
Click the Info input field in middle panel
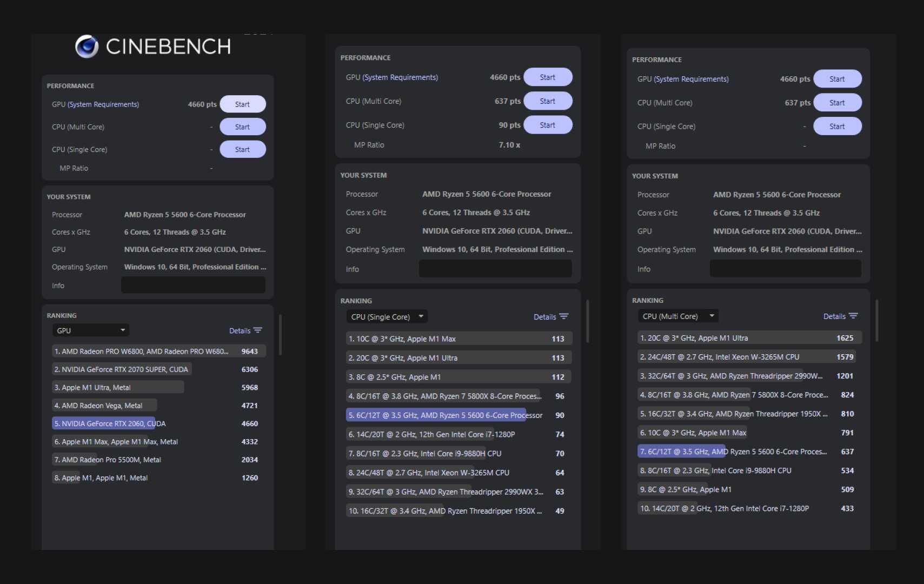pyautogui.click(x=495, y=269)
